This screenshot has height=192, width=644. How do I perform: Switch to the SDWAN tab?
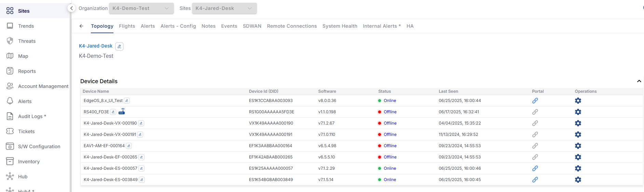pyautogui.click(x=252, y=26)
